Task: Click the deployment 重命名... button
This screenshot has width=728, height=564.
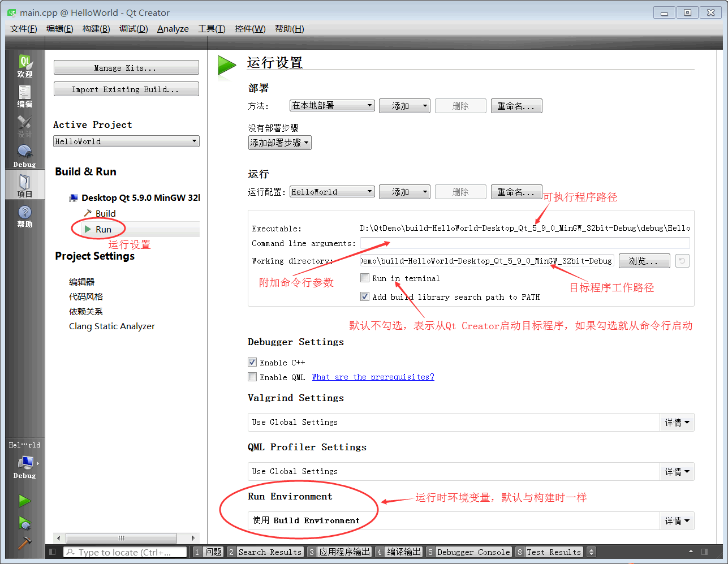Action: tap(516, 106)
